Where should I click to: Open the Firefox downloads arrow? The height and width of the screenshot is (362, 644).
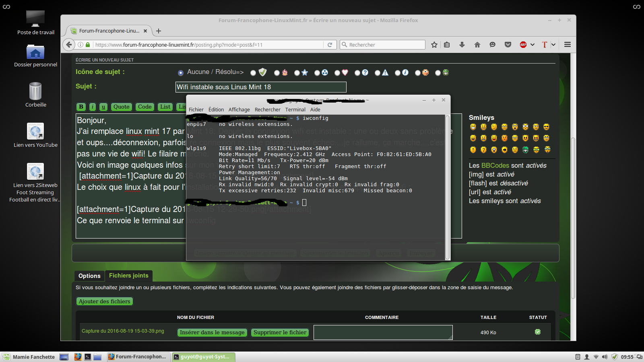coord(462,45)
